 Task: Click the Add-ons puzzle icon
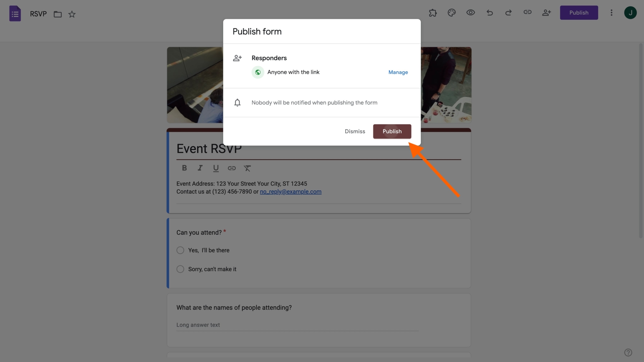click(433, 13)
